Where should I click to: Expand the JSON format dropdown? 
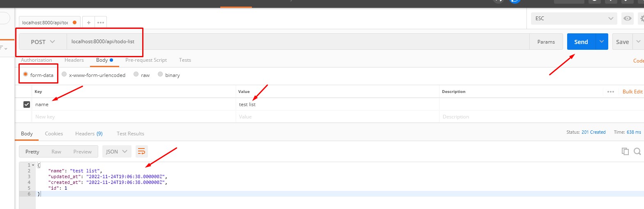(117, 151)
